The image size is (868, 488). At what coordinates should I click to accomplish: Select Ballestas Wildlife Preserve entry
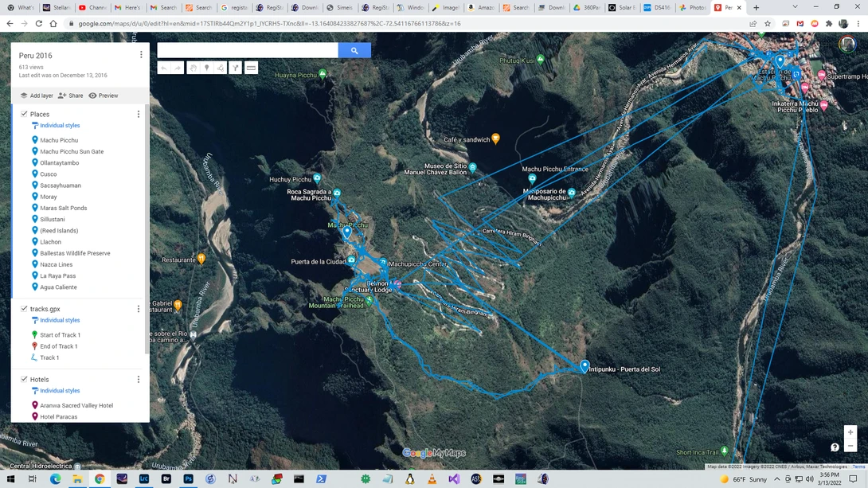(75, 253)
